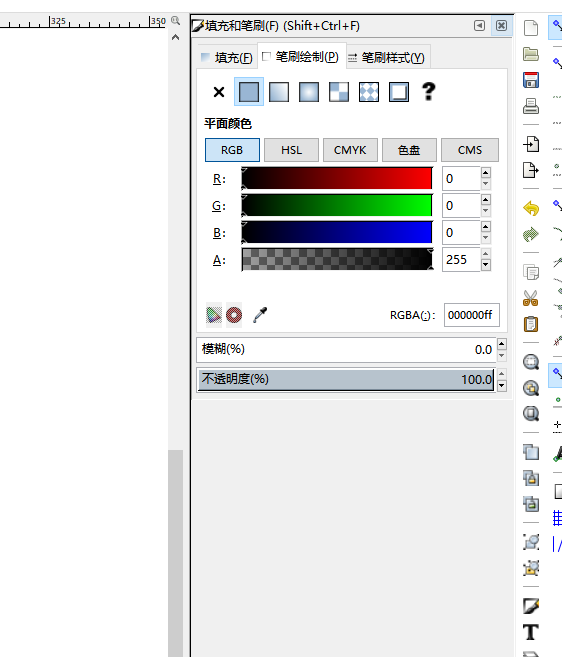
Task: Toggle the unset paint question mark
Action: tap(428, 92)
